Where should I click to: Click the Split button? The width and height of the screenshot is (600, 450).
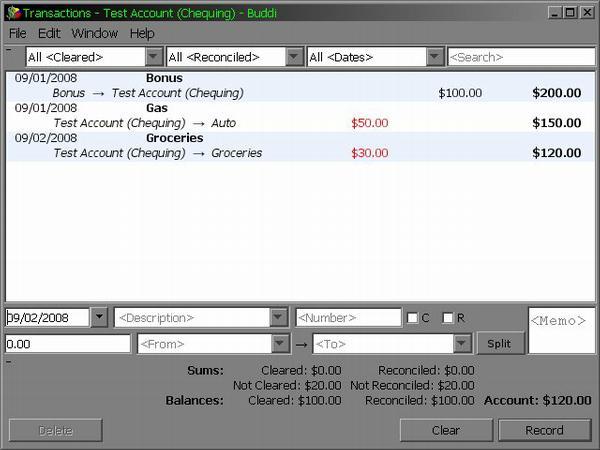[499, 343]
